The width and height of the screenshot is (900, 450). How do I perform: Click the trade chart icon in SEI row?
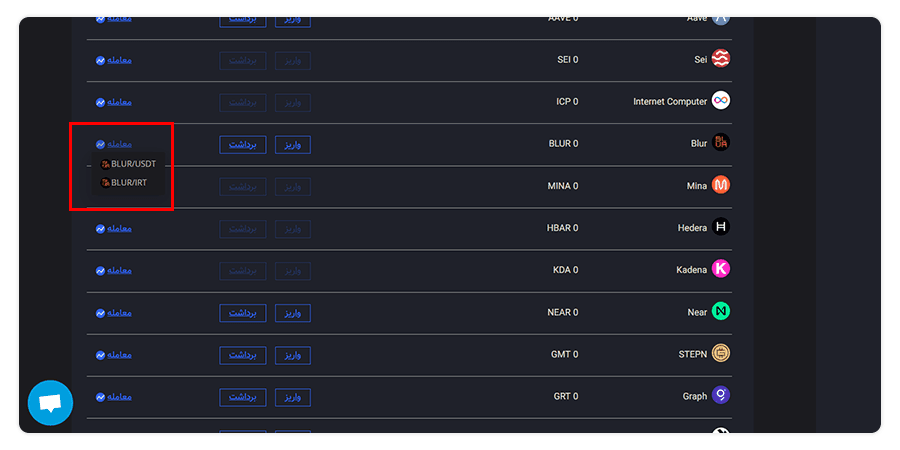(x=100, y=60)
